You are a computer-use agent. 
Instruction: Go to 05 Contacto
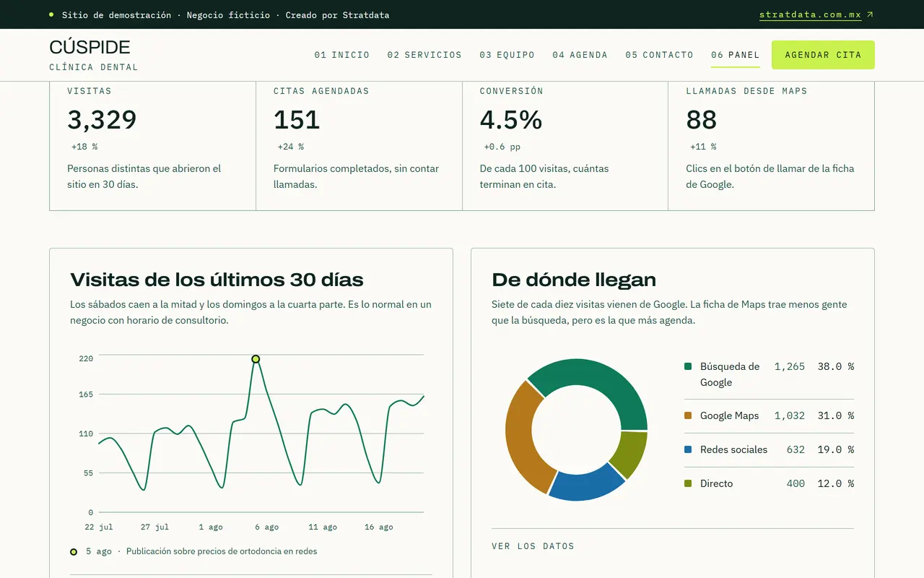[x=660, y=55]
